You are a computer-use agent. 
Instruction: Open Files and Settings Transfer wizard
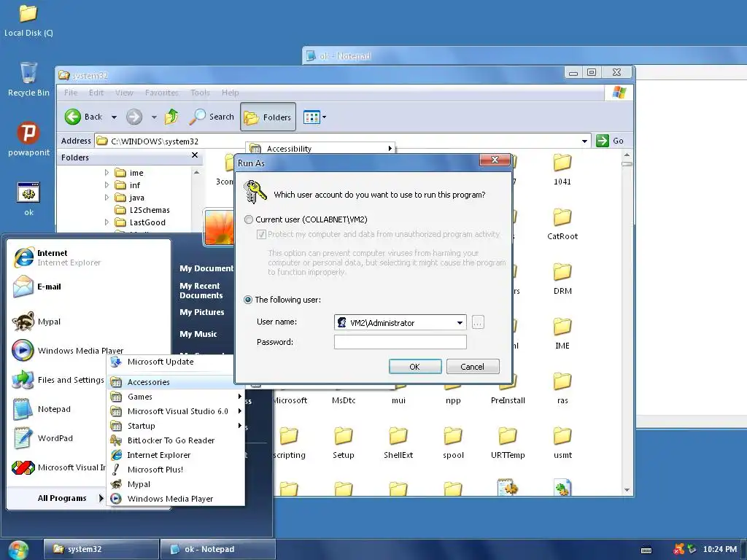click(x=58, y=379)
